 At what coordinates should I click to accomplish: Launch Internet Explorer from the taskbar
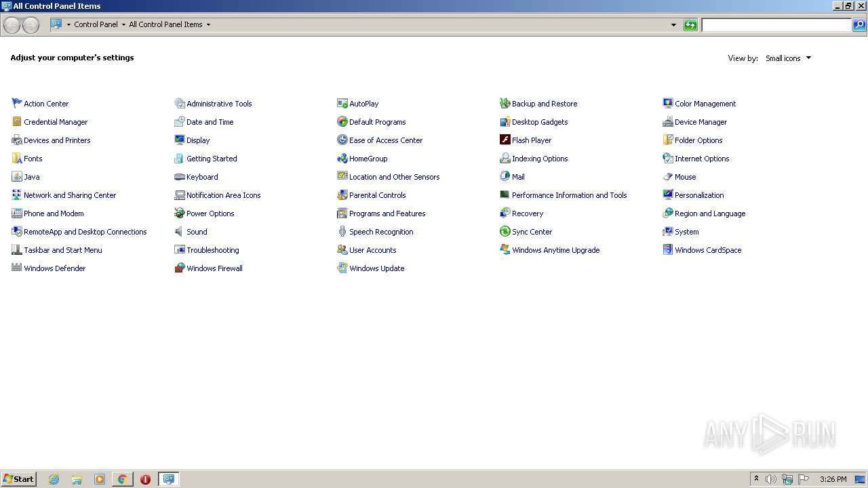(x=54, y=479)
